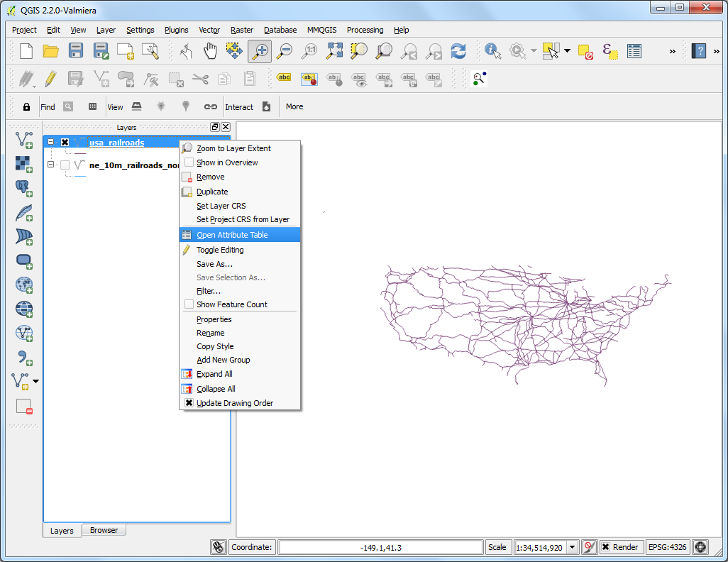This screenshot has height=562, width=728.
Task: Check Show Feature Count option
Action: tap(189, 304)
